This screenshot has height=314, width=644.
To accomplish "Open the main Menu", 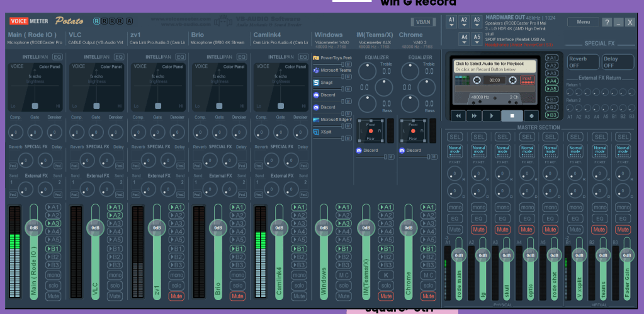I will (583, 22).
